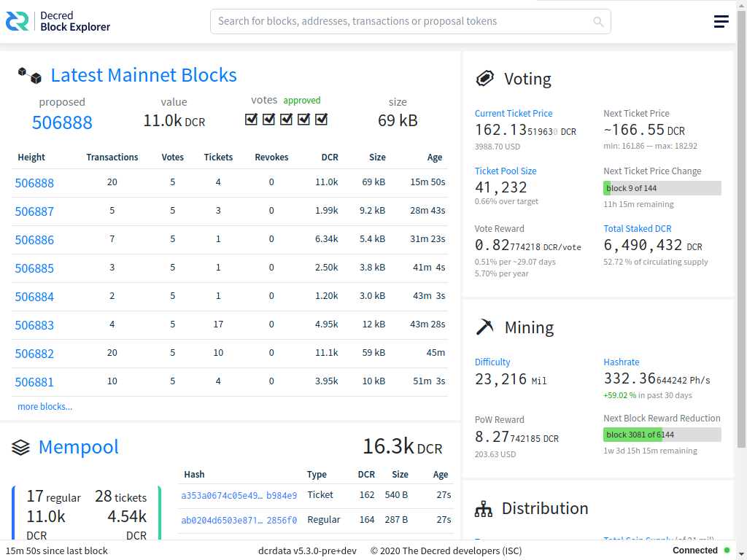747x560 pixels.
Task: Click the Mempool layers icon
Action: pyautogui.click(x=20, y=447)
